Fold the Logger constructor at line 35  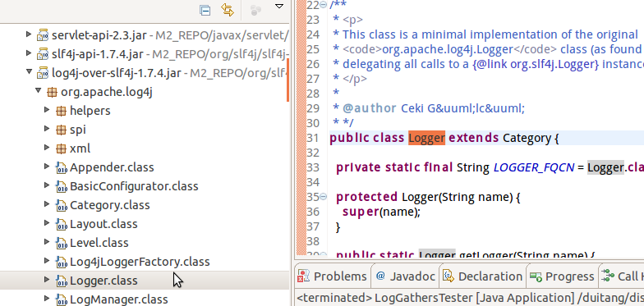[x=324, y=197]
